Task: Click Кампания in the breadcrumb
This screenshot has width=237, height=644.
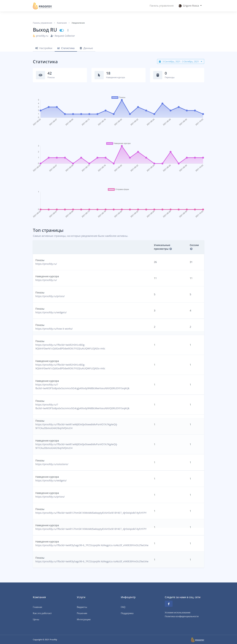Action: tap(62, 23)
